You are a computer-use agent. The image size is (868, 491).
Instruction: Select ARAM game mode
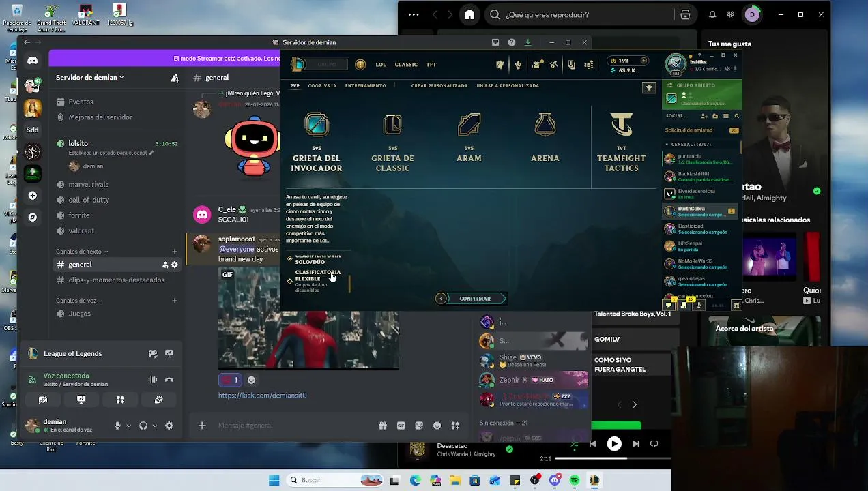[469, 138]
